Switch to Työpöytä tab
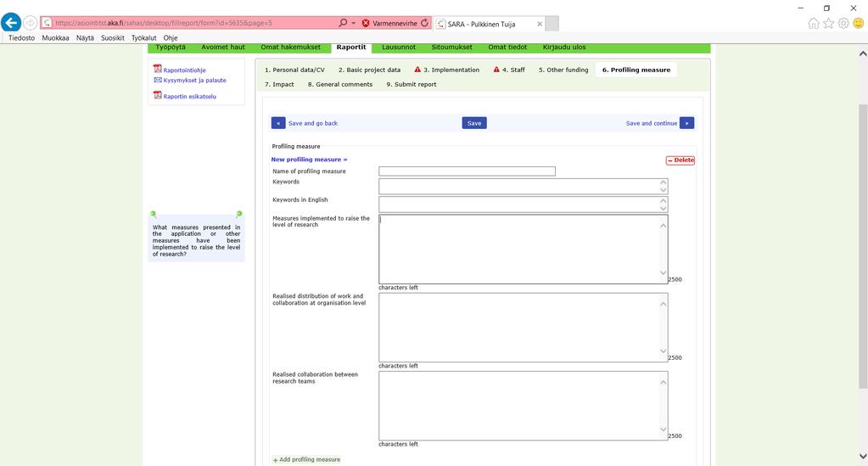The width and height of the screenshot is (868, 466). coord(171,48)
